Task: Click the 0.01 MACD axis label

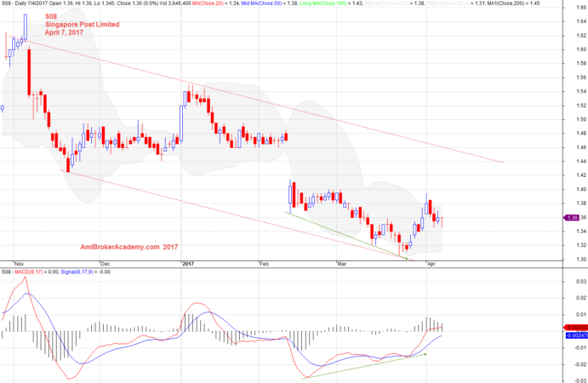Action: coord(581,315)
